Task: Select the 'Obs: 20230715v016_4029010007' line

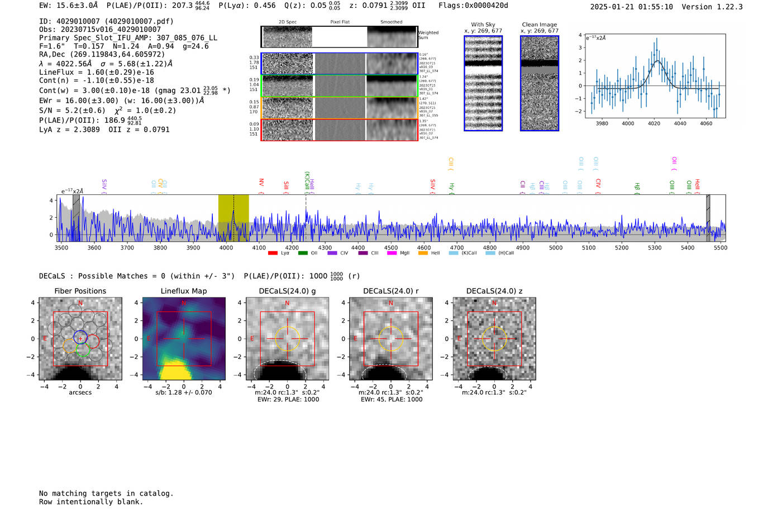Action: [100, 30]
